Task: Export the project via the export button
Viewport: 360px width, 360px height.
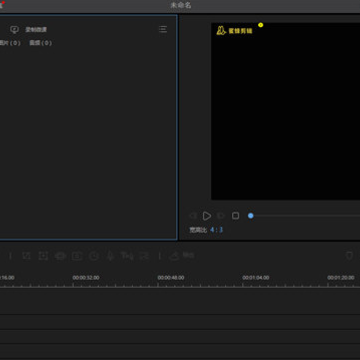Action: (182, 256)
